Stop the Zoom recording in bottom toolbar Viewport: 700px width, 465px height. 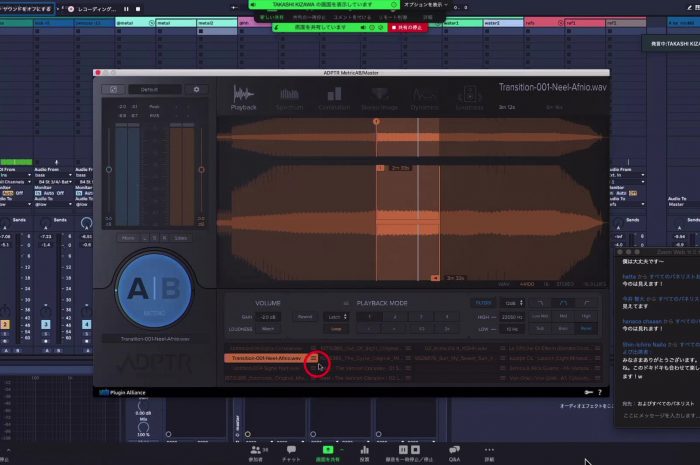415,450
